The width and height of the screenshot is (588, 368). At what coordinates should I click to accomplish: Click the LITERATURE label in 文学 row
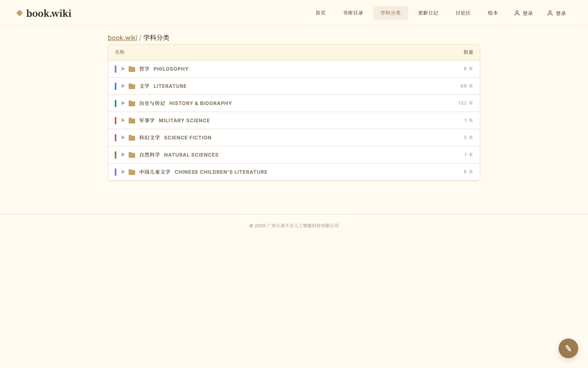point(170,86)
